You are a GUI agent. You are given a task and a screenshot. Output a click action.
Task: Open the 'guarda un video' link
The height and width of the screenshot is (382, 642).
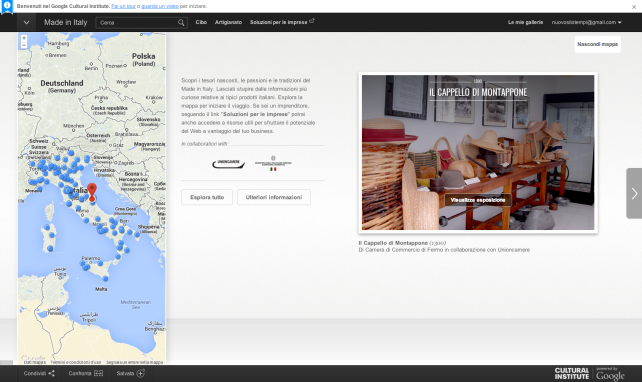pos(160,6)
